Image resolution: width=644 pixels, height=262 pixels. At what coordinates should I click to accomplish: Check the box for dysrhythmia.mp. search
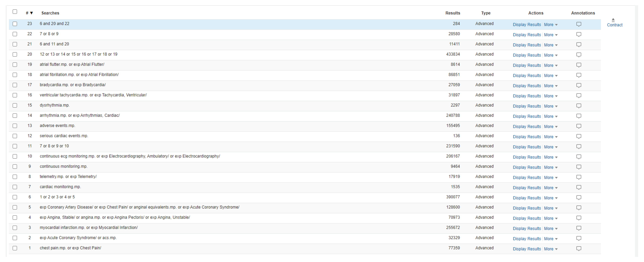pyautogui.click(x=15, y=105)
